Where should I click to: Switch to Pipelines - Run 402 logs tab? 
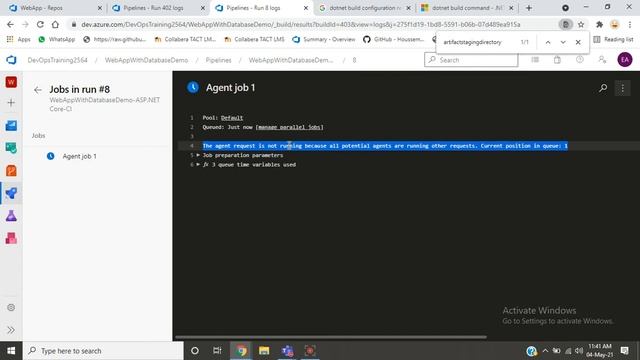pyautogui.click(x=159, y=8)
